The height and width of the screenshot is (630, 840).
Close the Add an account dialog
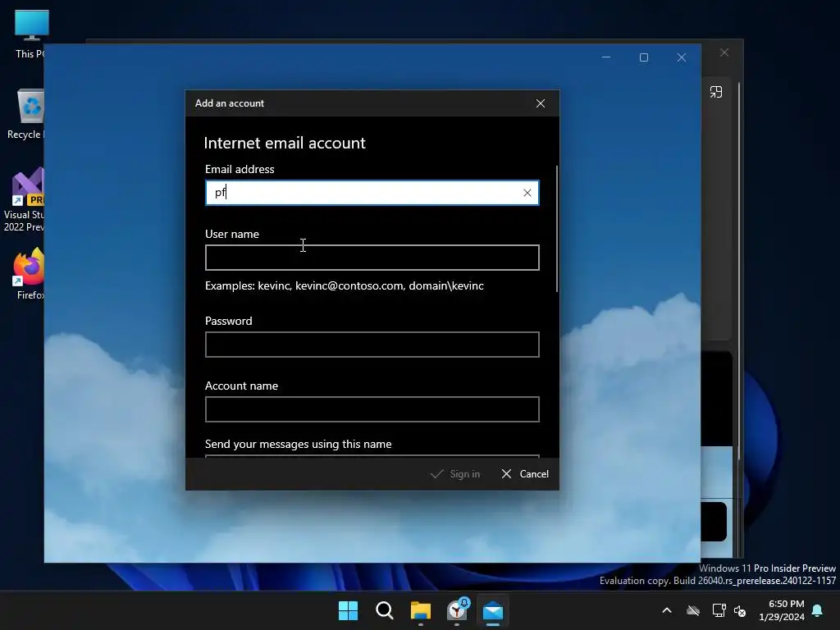tap(541, 103)
